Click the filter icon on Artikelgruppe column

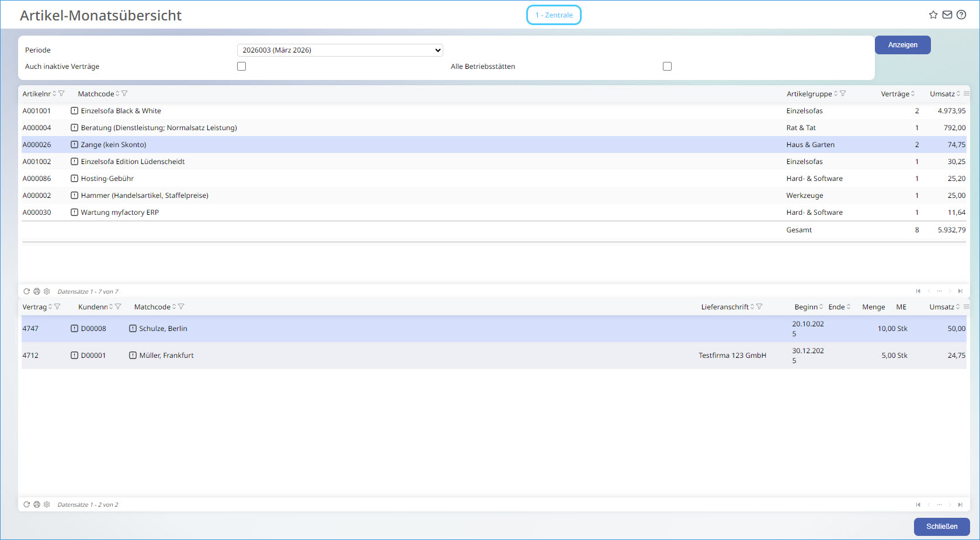pyautogui.click(x=843, y=94)
